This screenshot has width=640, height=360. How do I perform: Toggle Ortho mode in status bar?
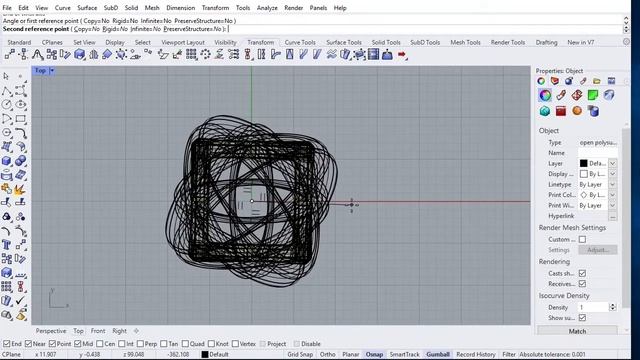point(327,354)
